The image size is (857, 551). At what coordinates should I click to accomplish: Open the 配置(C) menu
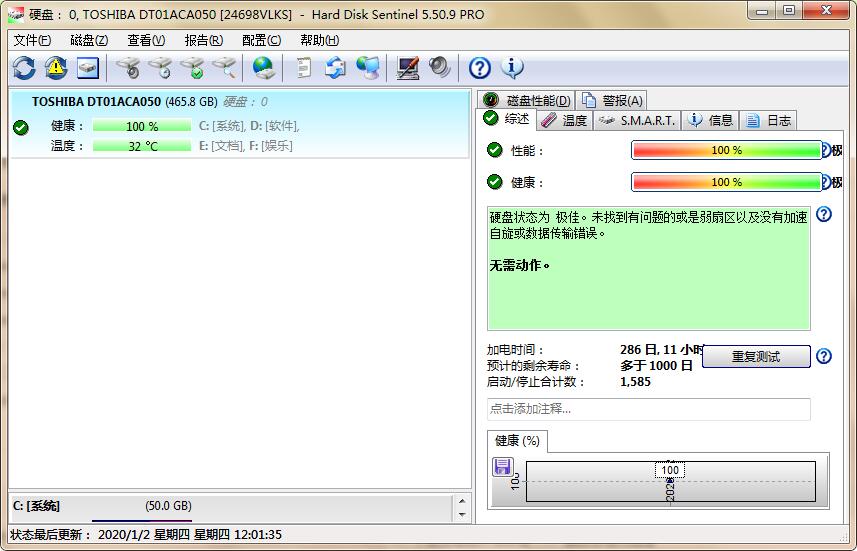[x=261, y=40]
